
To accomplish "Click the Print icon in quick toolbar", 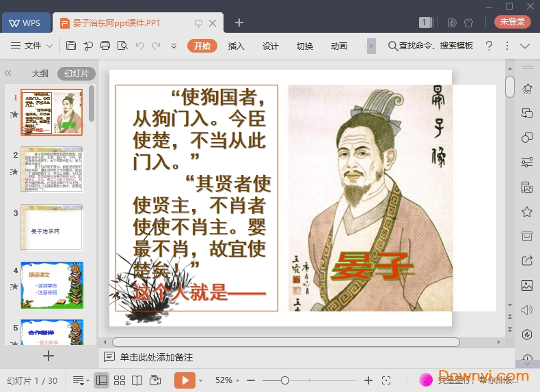I will [x=105, y=46].
